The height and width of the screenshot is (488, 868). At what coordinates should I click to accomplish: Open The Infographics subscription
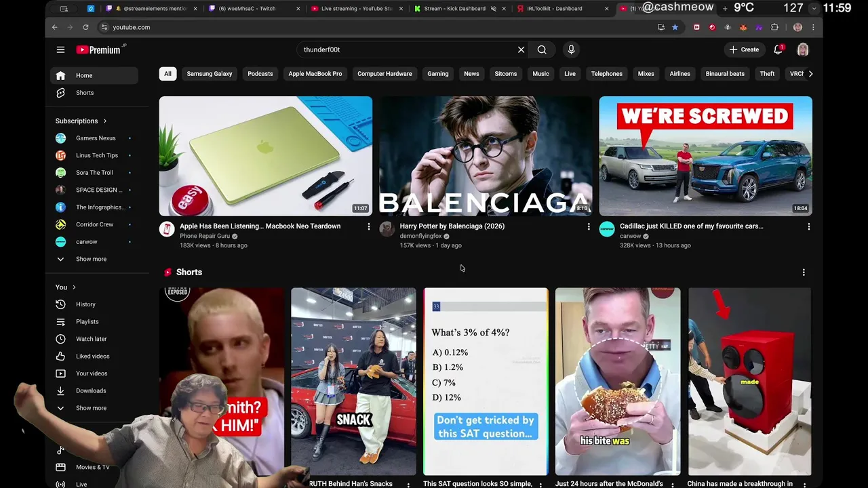[94, 207]
